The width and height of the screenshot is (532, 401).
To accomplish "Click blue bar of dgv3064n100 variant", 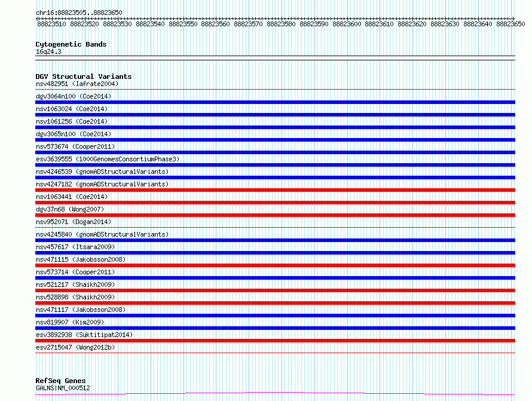I will (275, 102).
